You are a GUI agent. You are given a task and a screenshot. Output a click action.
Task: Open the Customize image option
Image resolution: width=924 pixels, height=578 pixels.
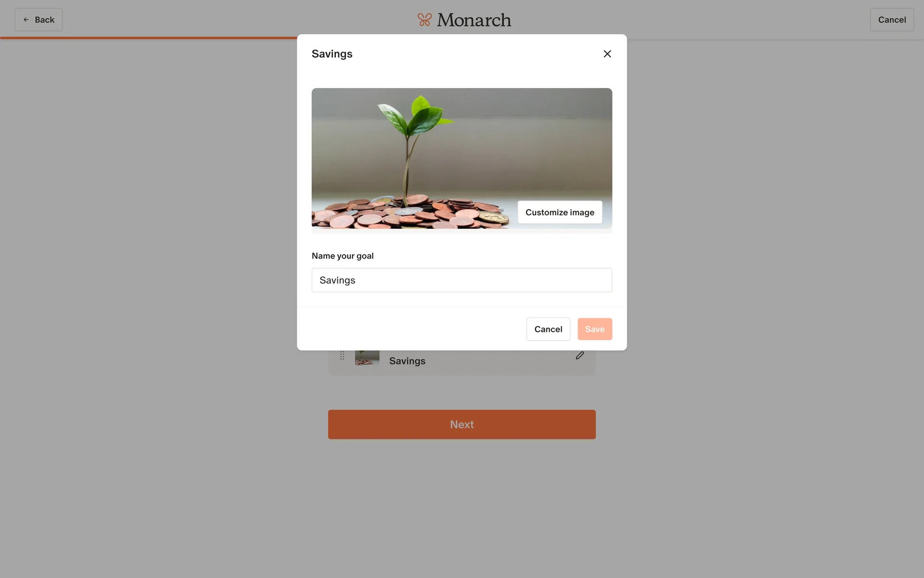[x=560, y=212]
